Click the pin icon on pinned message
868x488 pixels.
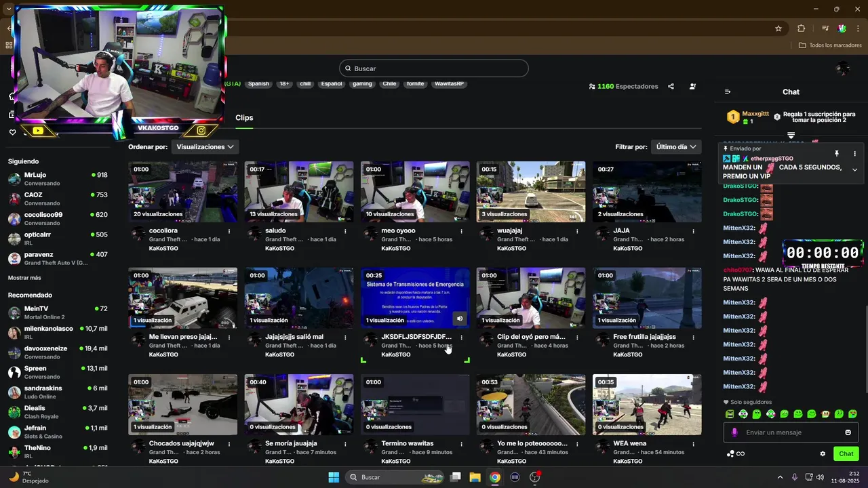(837, 154)
